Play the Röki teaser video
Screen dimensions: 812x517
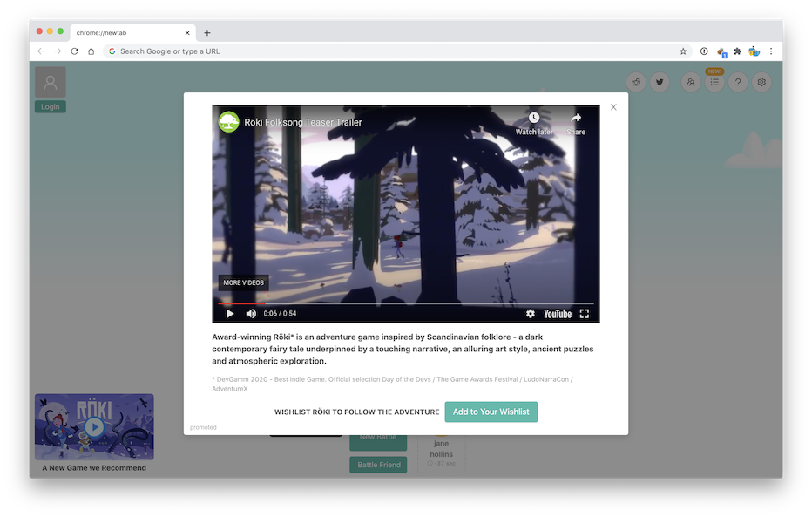[230, 313]
